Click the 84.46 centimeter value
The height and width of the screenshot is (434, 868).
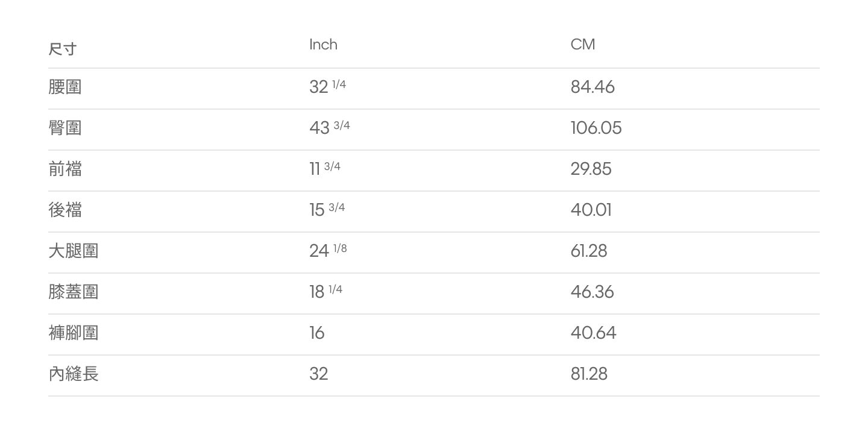pyautogui.click(x=593, y=87)
